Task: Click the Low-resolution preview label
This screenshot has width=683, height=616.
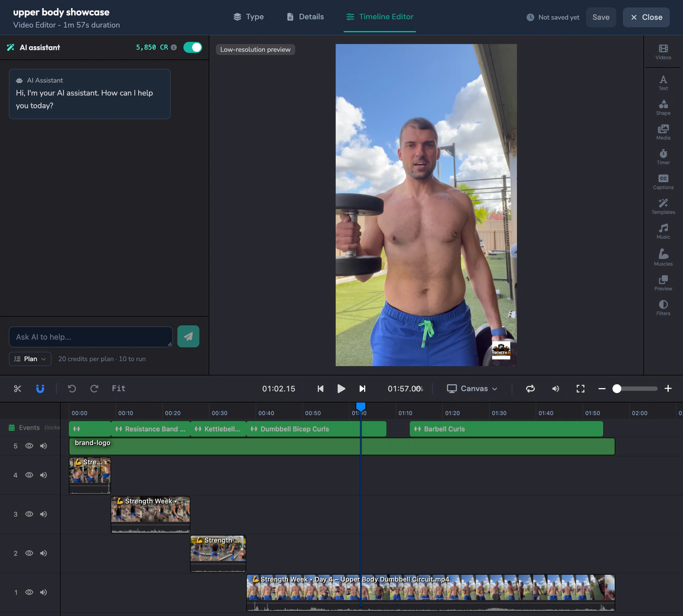Action: 256,50
